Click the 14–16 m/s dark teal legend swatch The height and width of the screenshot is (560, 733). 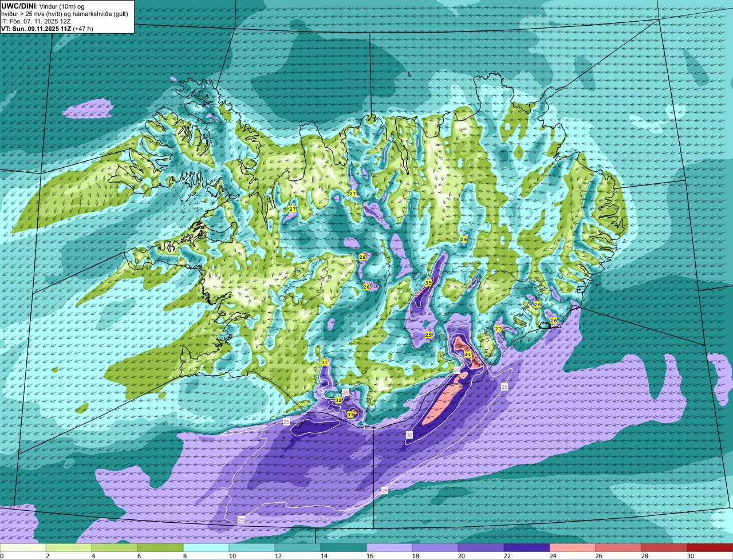click(x=344, y=547)
